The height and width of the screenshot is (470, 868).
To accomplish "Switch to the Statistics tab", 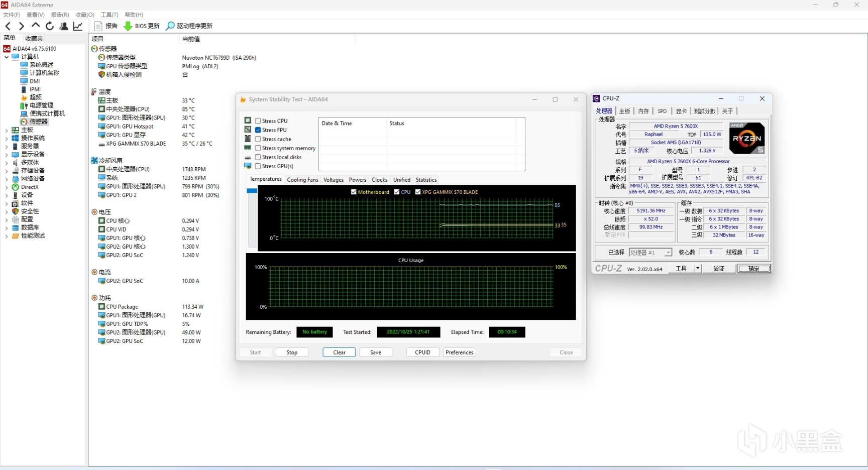I will pyautogui.click(x=426, y=180).
